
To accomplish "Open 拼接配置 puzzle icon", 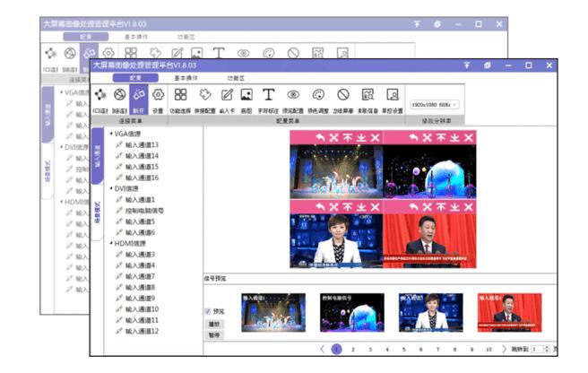I will tap(204, 95).
